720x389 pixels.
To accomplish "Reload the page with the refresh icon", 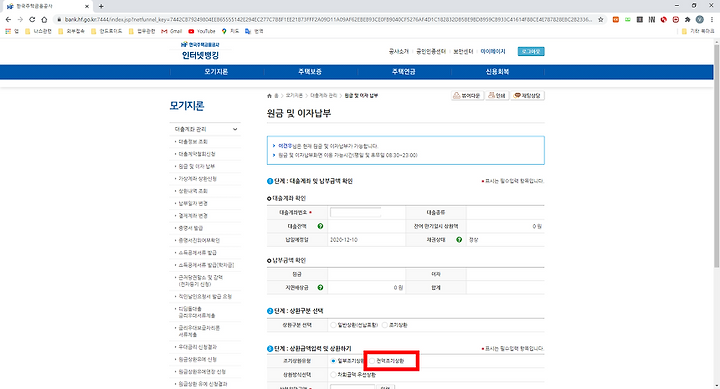I will 32,19.
